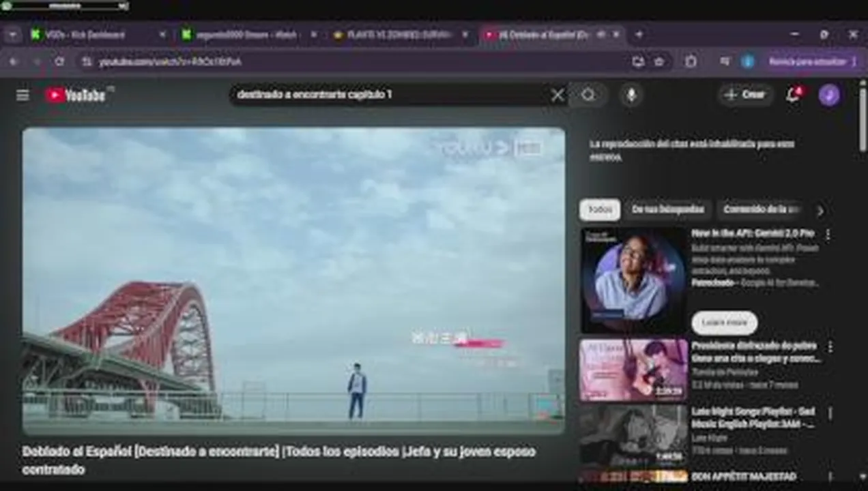The height and width of the screenshot is (491, 868).
Task: Open the browser profile avatar
Action: point(748,61)
